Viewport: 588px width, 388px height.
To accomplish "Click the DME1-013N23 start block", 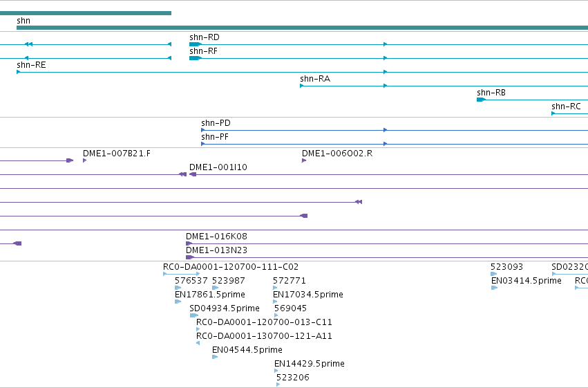I will click(x=190, y=257).
